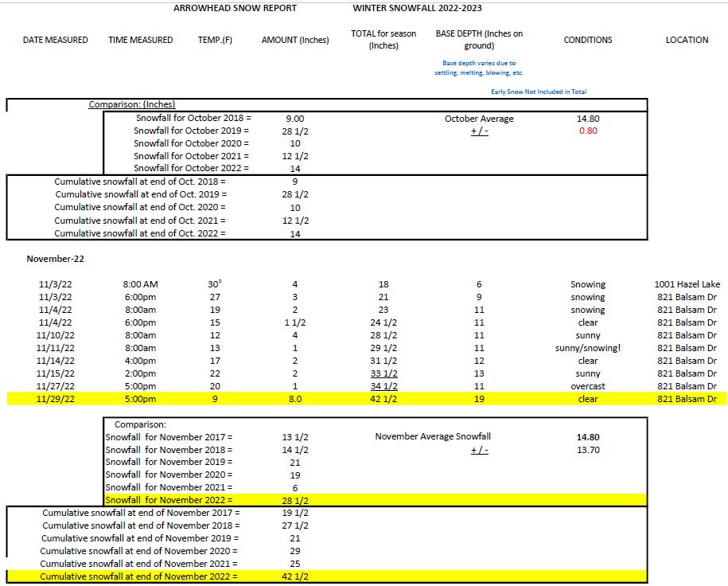Select the BASE DEPTH header cell
This screenshot has width=728, height=586.
point(479,40)
